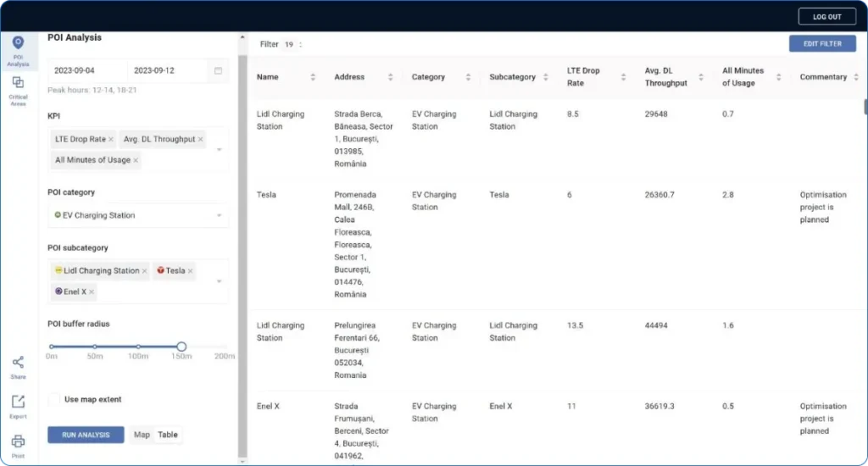Open the date range calendar icon
868x466 pixels.
click(218, 71)
